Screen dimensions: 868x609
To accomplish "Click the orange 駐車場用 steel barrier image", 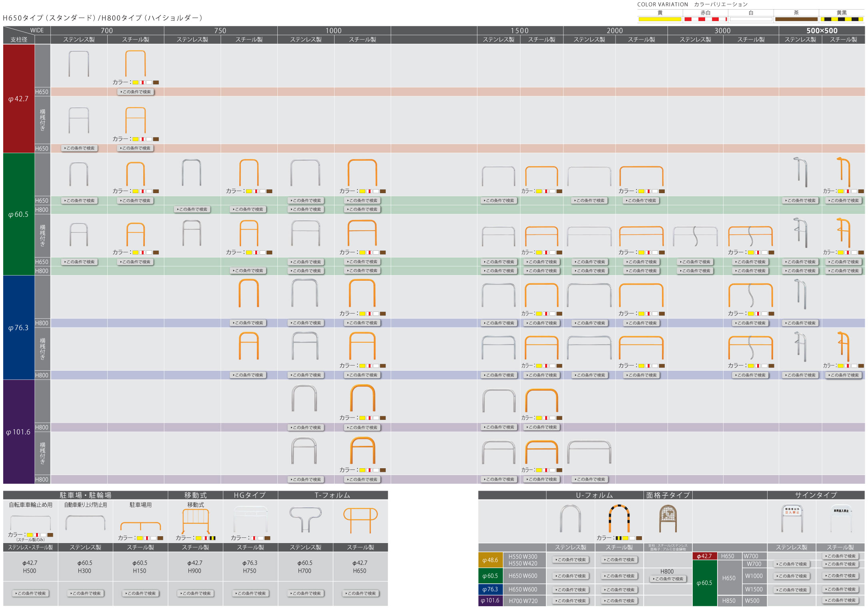I will click(x=140, y=525).
